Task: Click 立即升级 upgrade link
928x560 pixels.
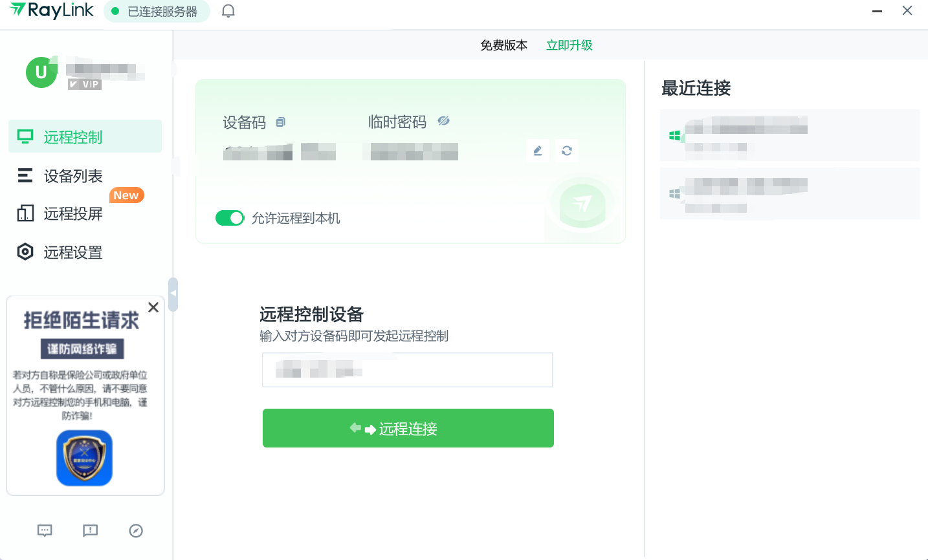Action: [569, 45]
